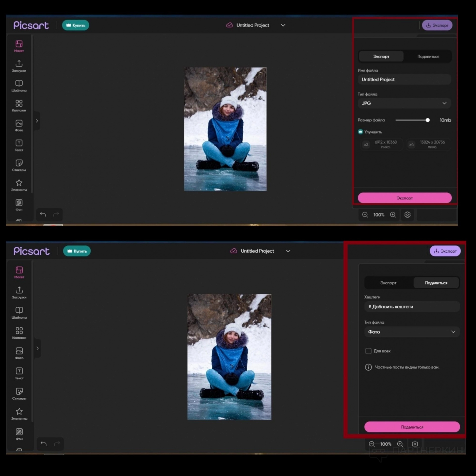Switch to Поделиться tab beside active Экспорт tab
This screenshot has width=476, height=476.
tap(428, 57)
